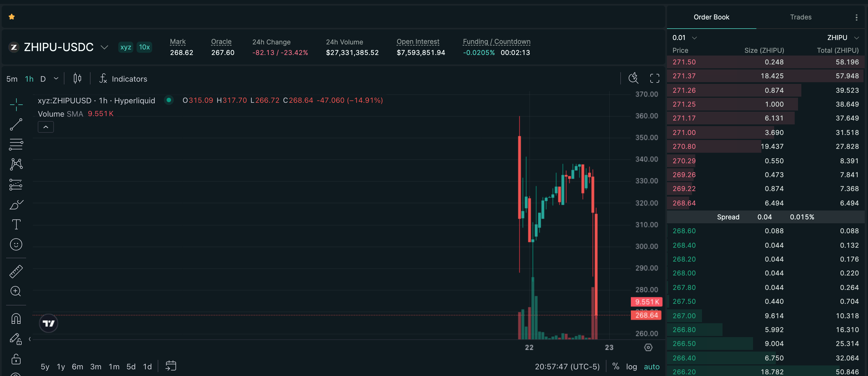Screen dimensions: 868x376
Task: Select the 271.50 ask price row
Action: click(766, 62)
